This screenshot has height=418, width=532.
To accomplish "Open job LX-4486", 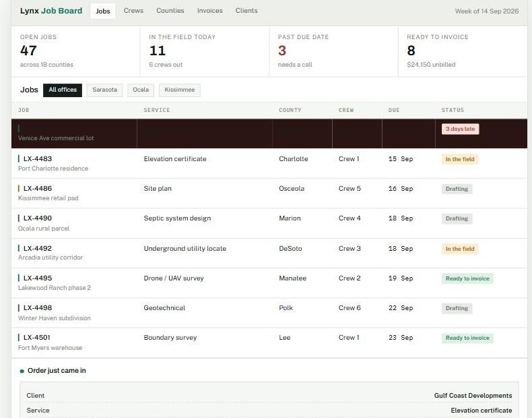I will 37,189.
